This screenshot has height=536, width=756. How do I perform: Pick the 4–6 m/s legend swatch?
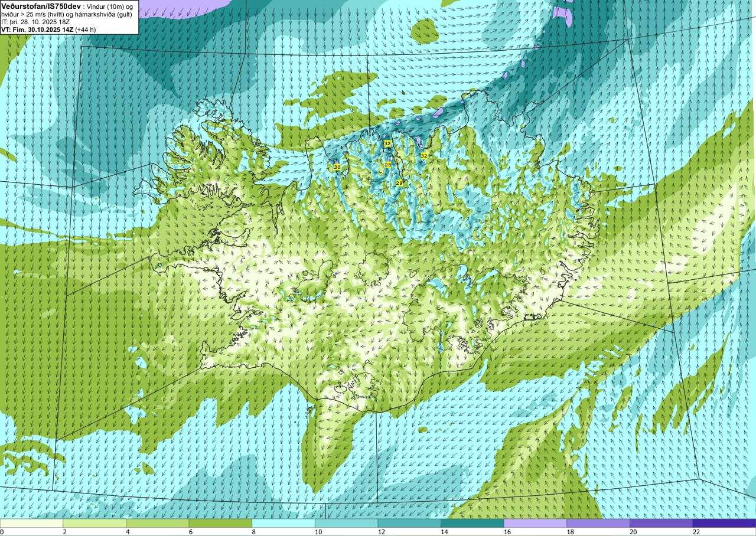[158, 523]
